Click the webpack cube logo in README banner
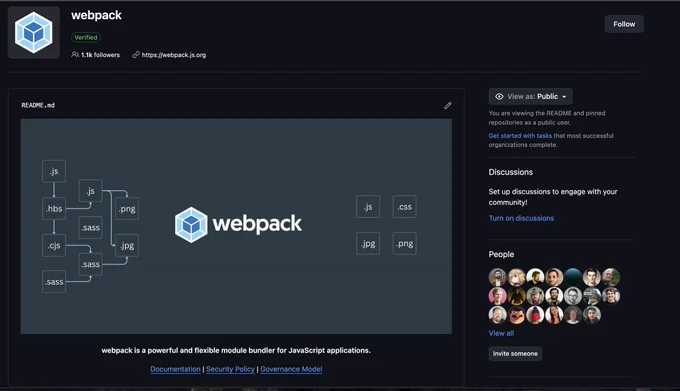This screenshot has width=680, height=391. pos(191,225)
